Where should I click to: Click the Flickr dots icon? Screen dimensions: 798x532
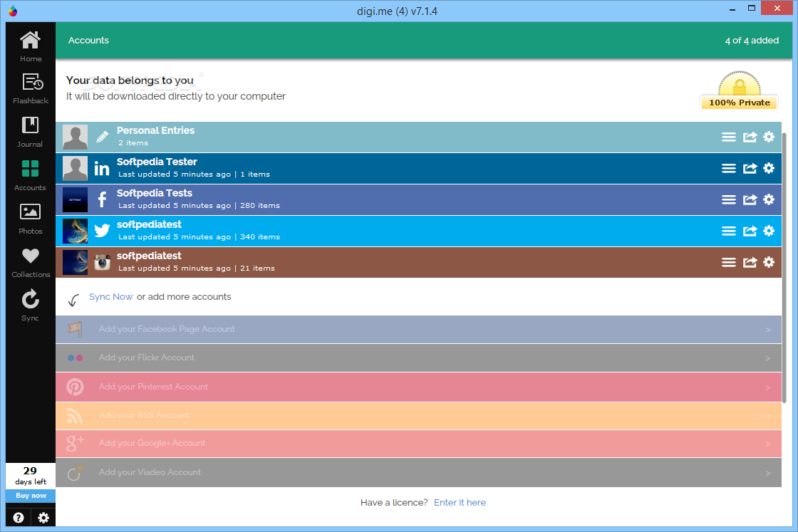[75, 358]
